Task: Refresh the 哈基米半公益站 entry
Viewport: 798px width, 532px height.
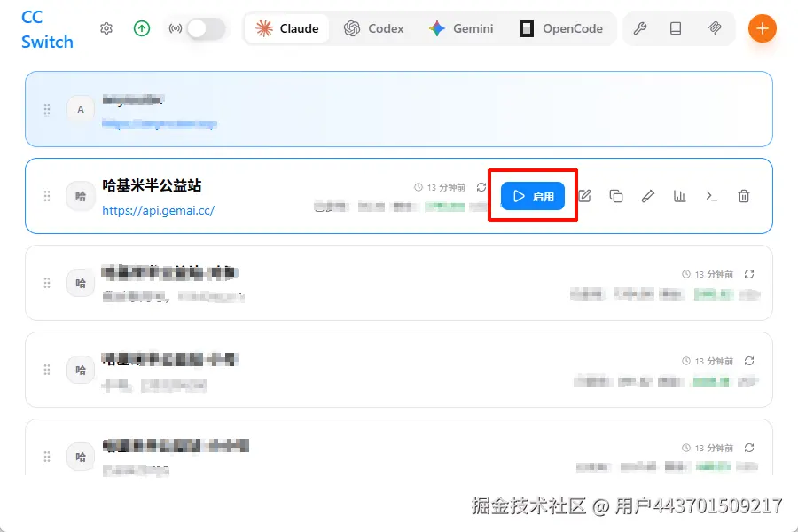Action: pyautogui.click(x=481, y=187)
